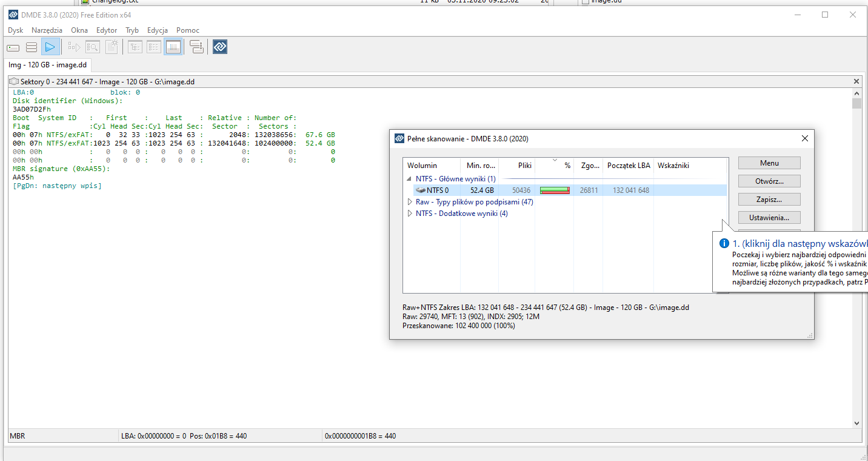Click the first NTFS/exFAT partition entry 67.6 GB
The image size is (868, 461).
pyautogui.click(x=174, y=135)
